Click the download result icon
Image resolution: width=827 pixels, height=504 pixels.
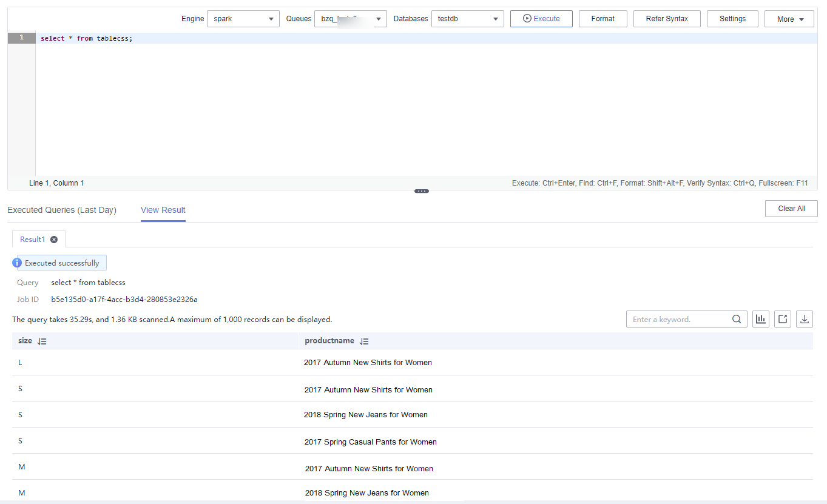click(x=805, y=319)
